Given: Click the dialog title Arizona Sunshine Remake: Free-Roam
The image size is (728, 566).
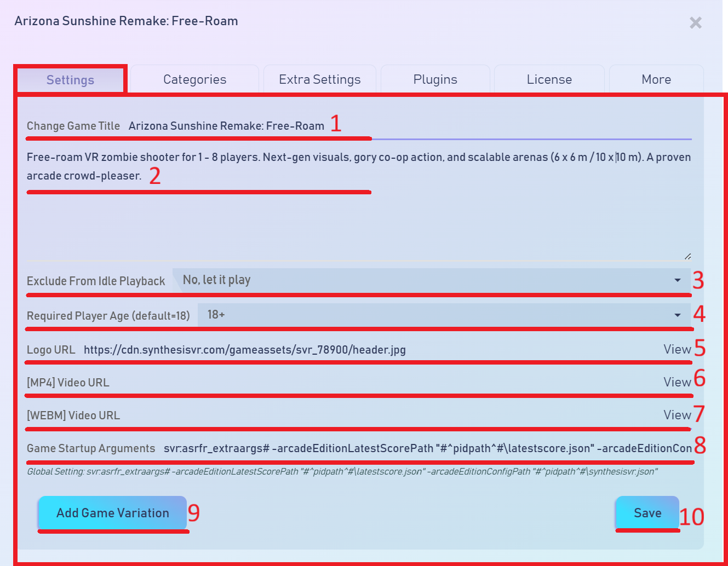Looking at the screenshot, I should click(126, 21).
